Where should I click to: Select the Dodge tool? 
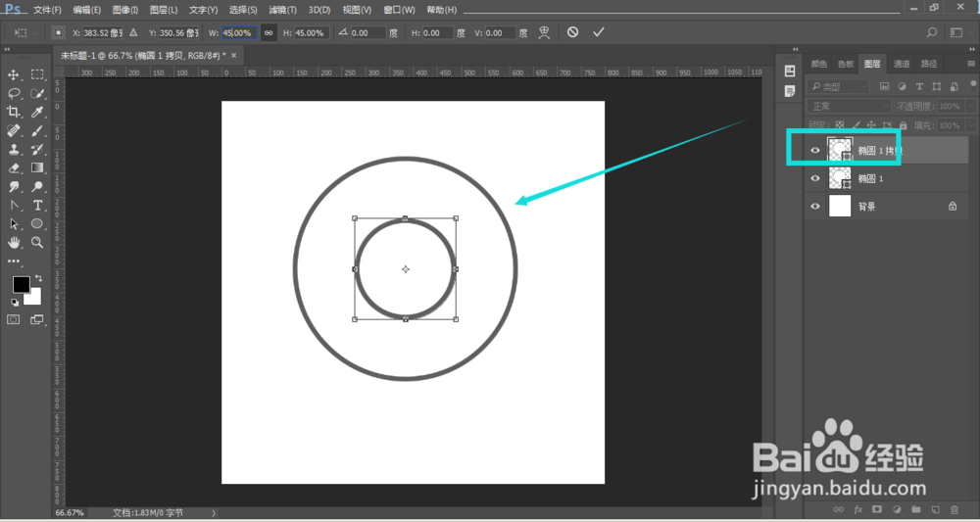[x=37, y=187]
